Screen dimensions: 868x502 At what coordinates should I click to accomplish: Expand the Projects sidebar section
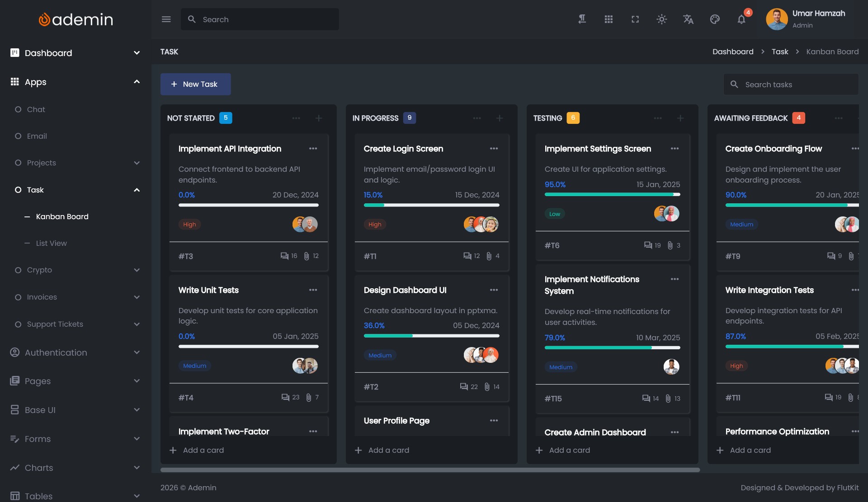(x=137, y=163)
